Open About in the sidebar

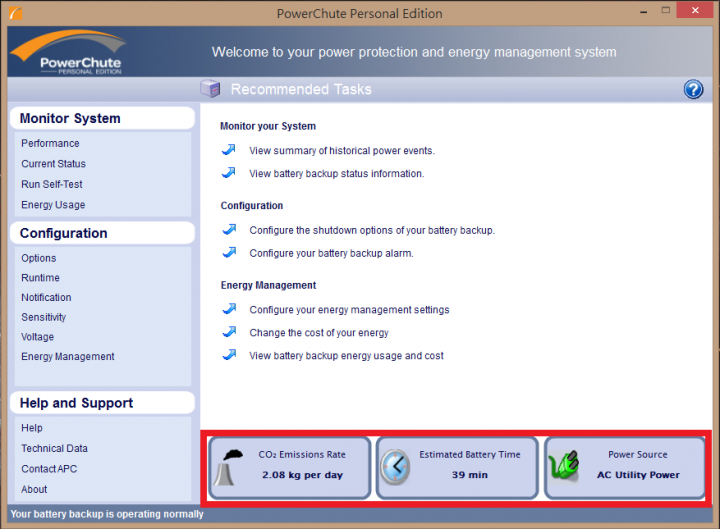click(34, 490)
